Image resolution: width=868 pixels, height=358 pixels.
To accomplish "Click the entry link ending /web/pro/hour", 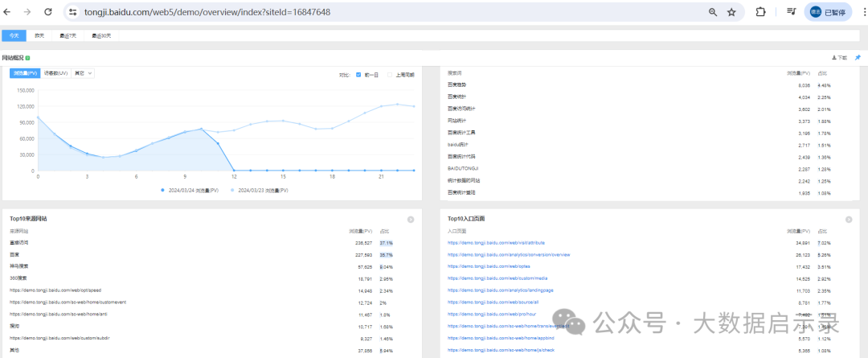I will 492,315.
